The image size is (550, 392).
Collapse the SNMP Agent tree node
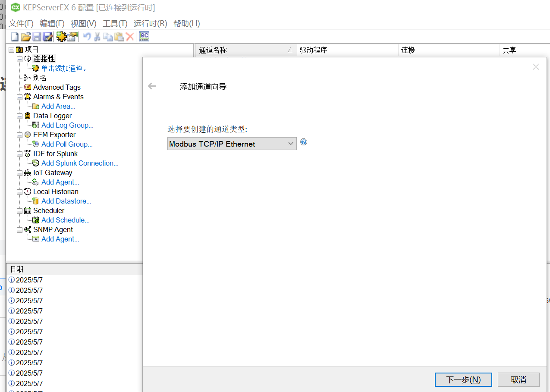(19, 230)
